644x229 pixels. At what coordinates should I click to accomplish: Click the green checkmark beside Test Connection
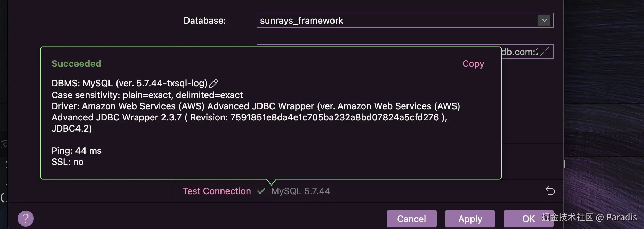[x=261, y=191]
